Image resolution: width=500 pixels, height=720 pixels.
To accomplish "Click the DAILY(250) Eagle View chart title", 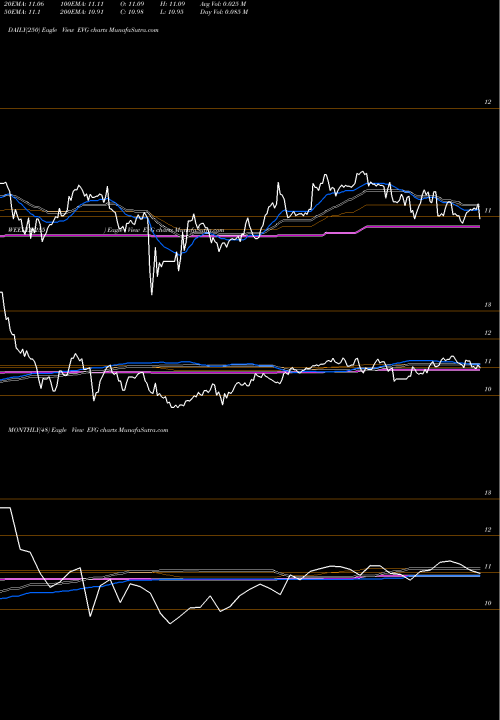I will pos(83,30).
